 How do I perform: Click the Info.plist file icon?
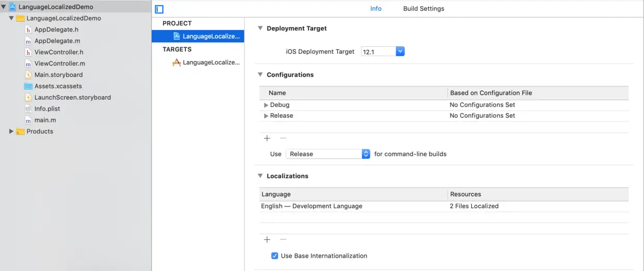pos(29,109)
